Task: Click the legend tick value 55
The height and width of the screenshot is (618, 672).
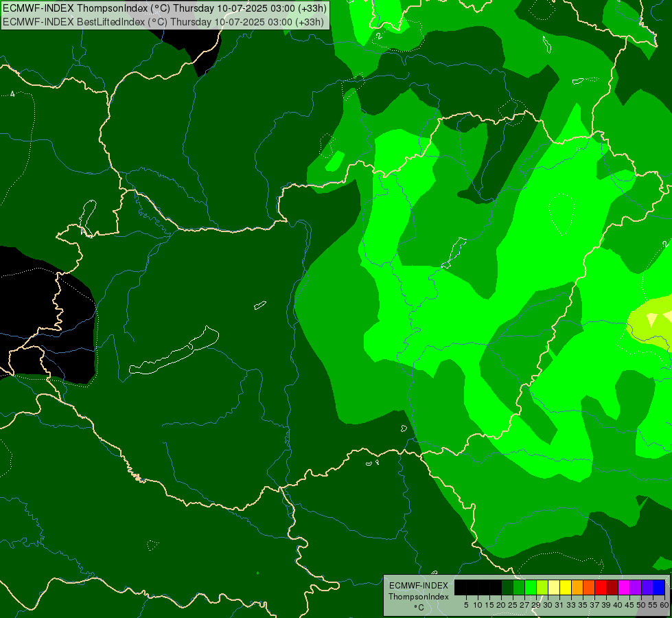Action: [x=653, y=605]
